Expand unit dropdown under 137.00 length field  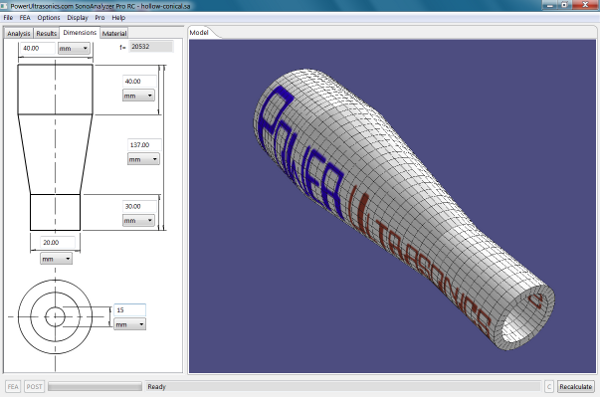(x=143, y=159)
